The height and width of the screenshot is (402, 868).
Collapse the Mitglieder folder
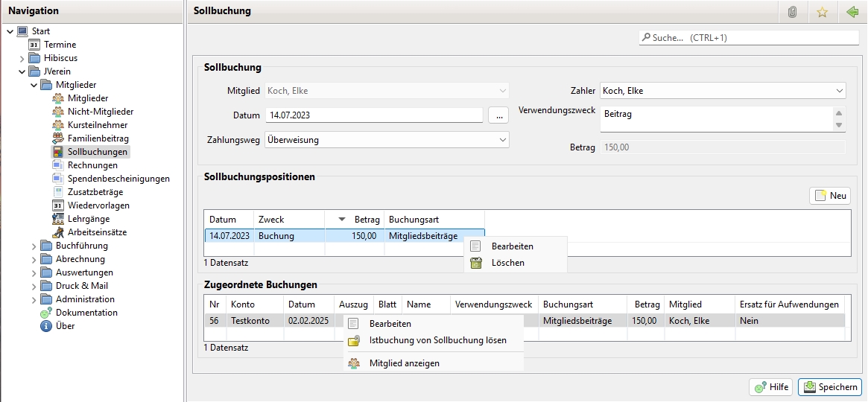tap(34, 86)
